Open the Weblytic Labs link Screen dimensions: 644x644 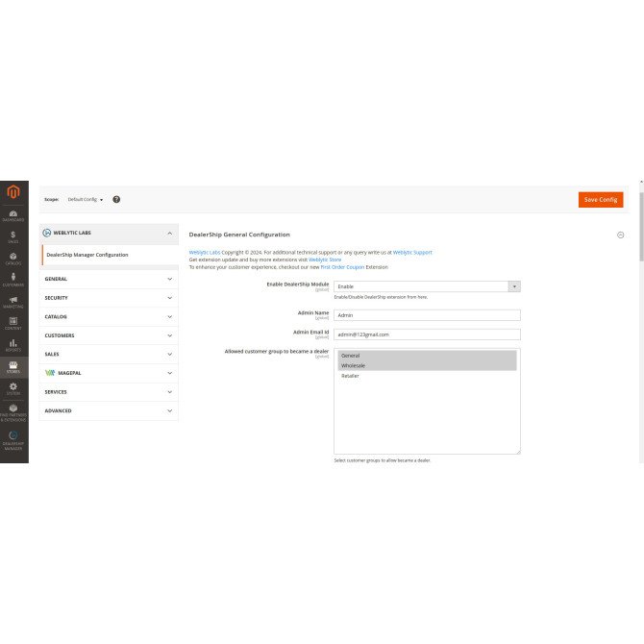pyautogui.click(x=205, y=252)
